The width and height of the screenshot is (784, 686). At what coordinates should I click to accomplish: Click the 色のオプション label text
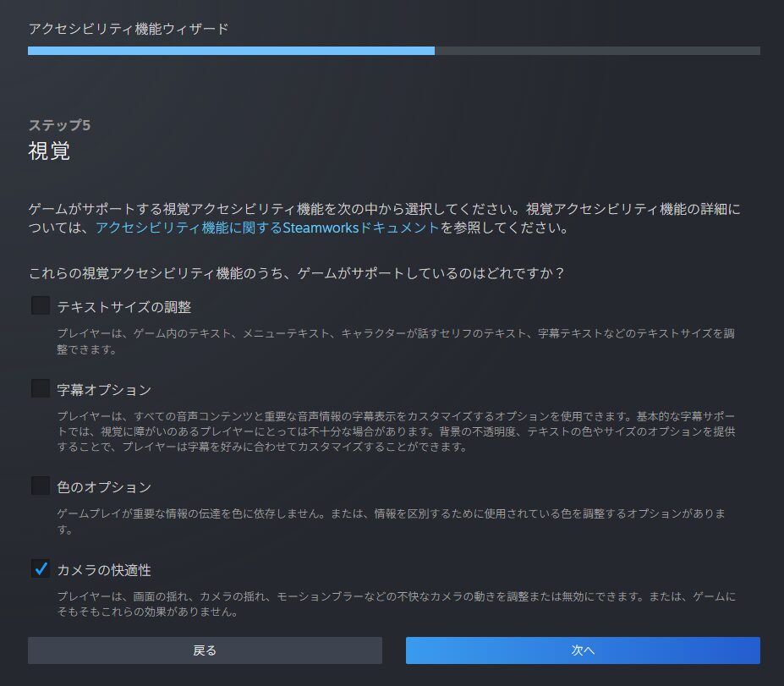pos(104,486)
